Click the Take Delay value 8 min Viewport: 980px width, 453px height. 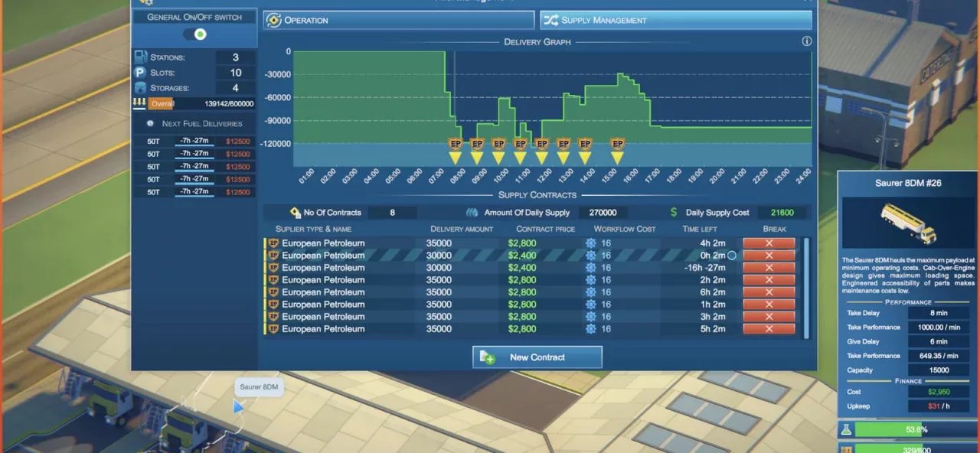pyautogui.click(x=939, y=313)
